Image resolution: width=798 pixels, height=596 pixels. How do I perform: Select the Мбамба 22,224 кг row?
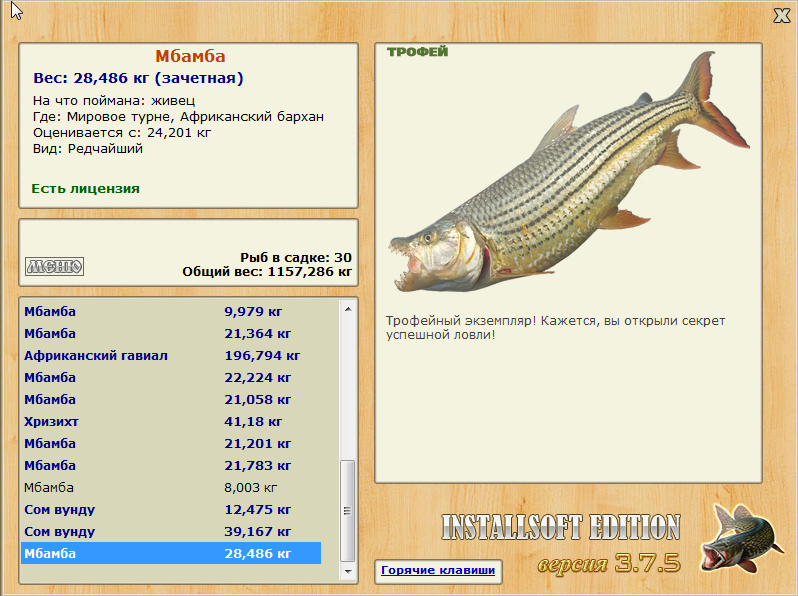click(x=171, y=378)
